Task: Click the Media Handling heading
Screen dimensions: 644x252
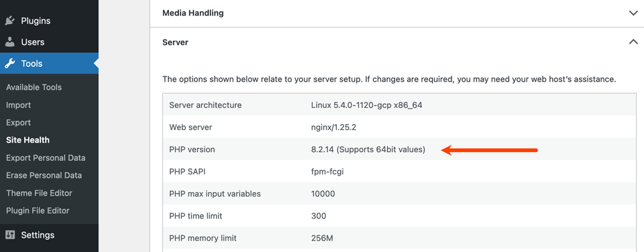Action: coord(193,13)
